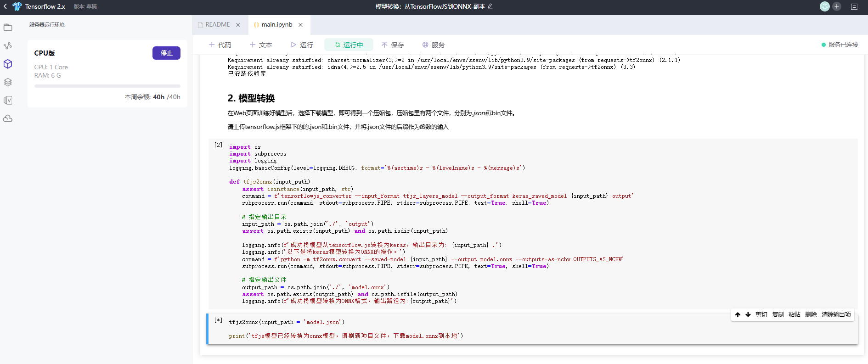Click the 停止 stop button

[x=166, y=53]
